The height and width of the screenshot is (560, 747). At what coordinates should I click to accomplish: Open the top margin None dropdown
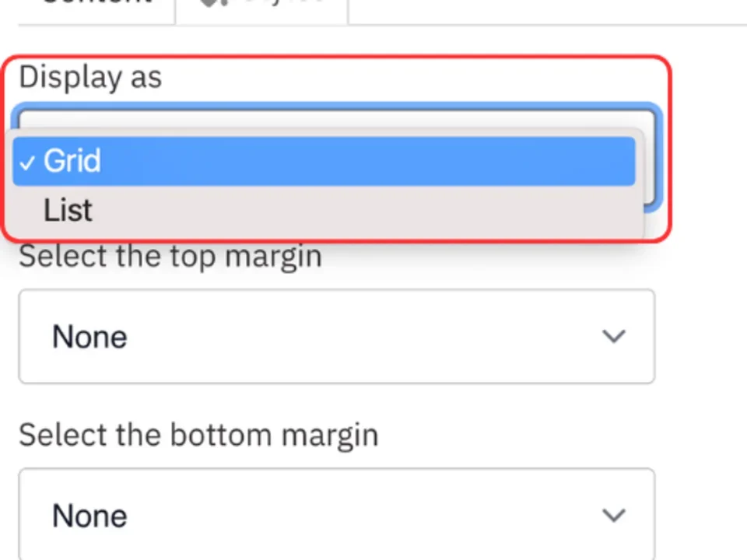tap(336, 337)
